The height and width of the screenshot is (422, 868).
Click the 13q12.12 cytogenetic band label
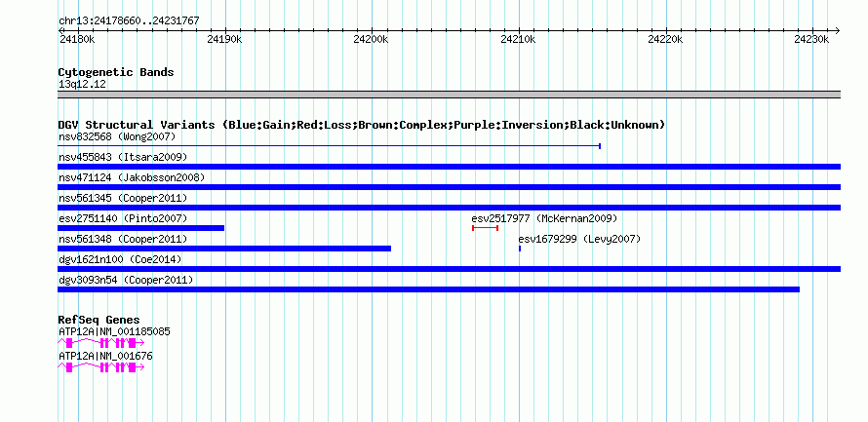82,85
